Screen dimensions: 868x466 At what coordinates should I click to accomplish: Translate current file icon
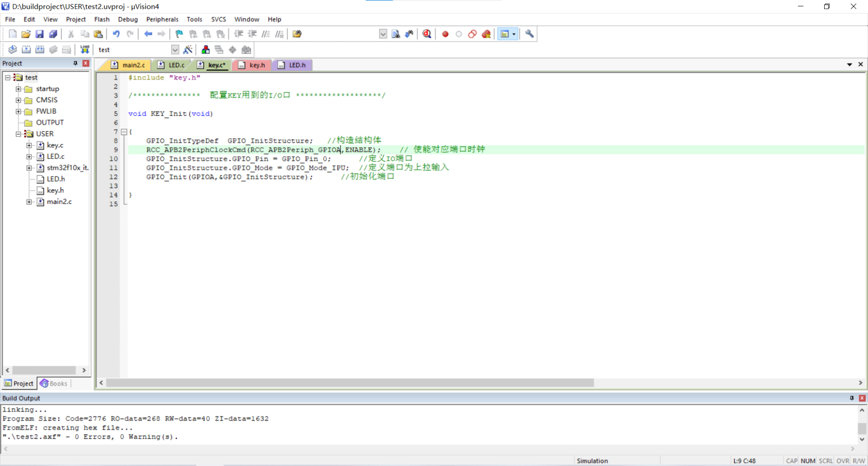tap(13, 50)
